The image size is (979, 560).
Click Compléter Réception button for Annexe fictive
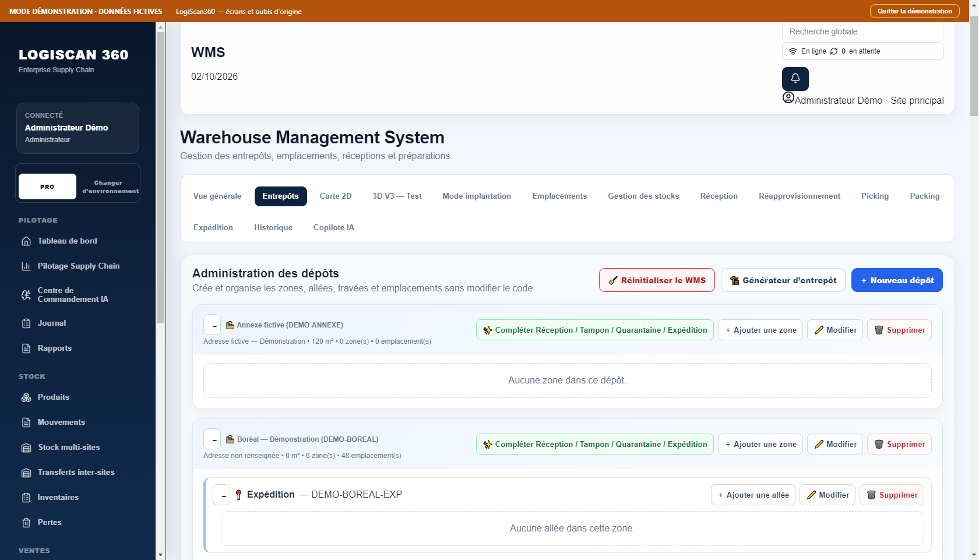coord(594,330)
